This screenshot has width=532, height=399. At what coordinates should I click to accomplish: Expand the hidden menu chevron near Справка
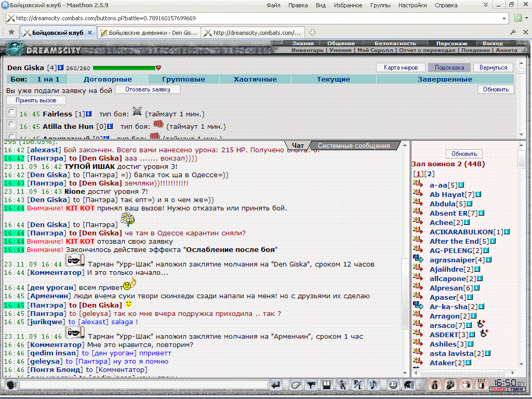(x=486, y=5)
